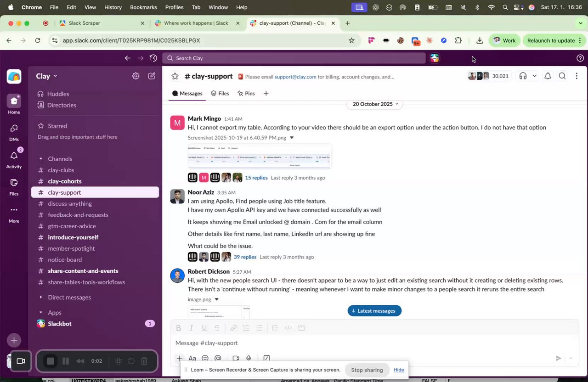Open the Bookmarks menu in the menu bar
This screenshot has width=588, height=382.
(x=143, y=7)
